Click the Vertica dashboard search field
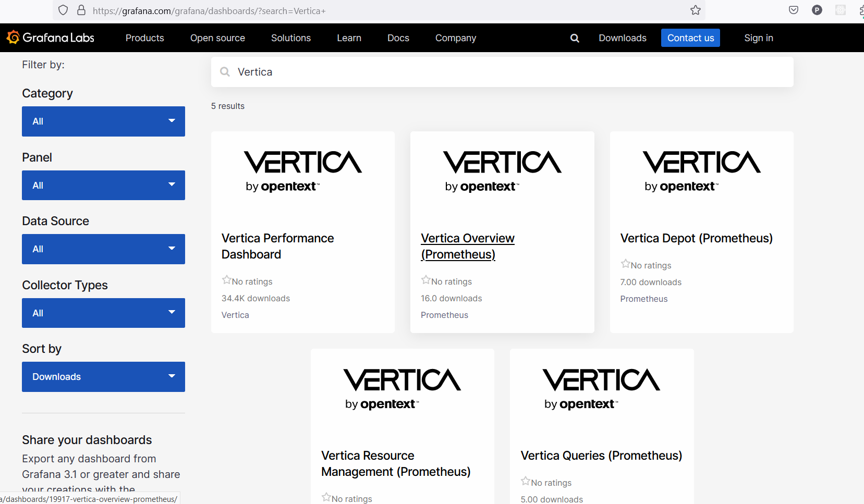The image size is (864, 504). (x=502, y=72)
